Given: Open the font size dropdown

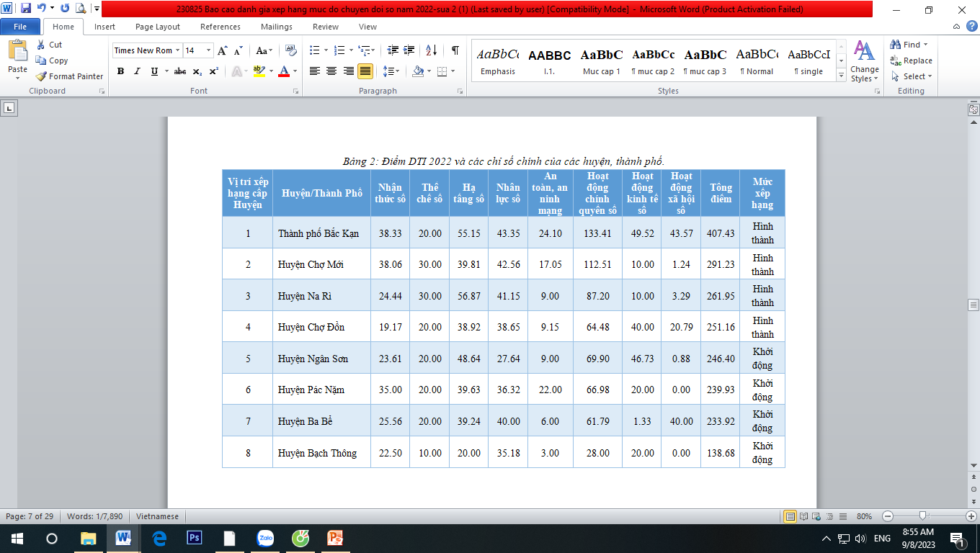Looking at the screenshot, I should 209,50.
